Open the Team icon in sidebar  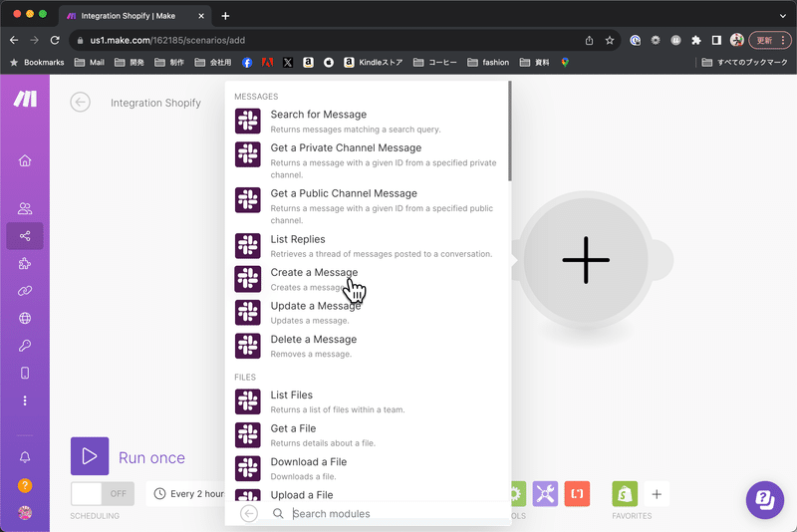[25, 208]
